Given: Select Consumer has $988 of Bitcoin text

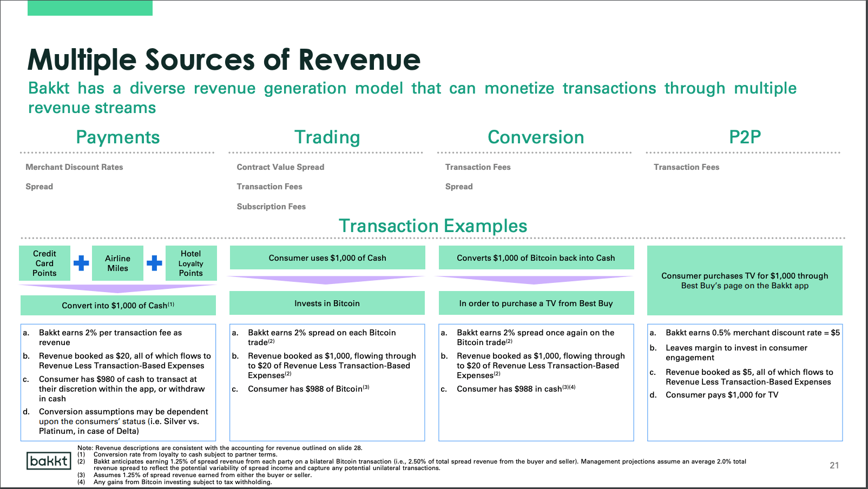Looking at the screenshot, I should (x=308, y=389).
